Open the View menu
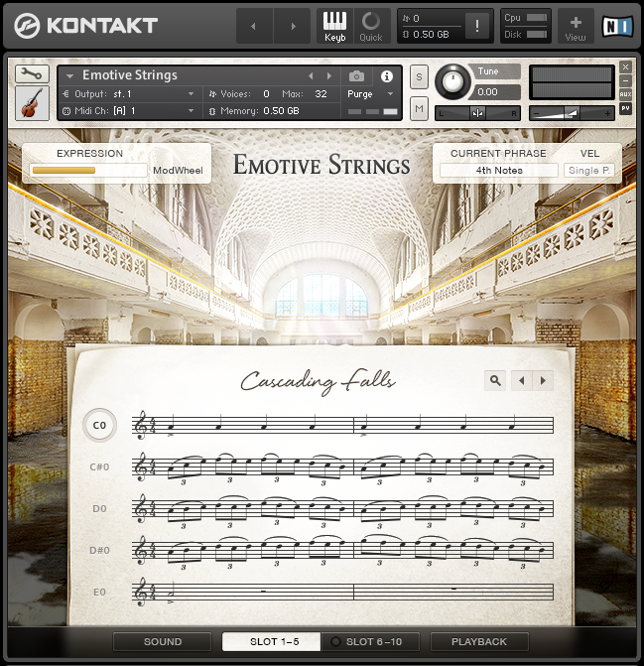 pos(576,27)
